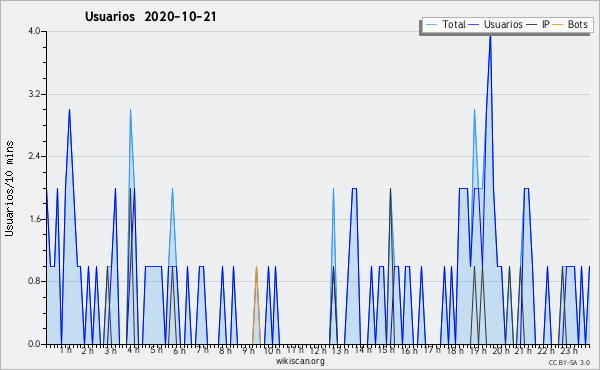Click the '1 h' x-axis label
The image size is (600, 370).
[x=65, y=350]
